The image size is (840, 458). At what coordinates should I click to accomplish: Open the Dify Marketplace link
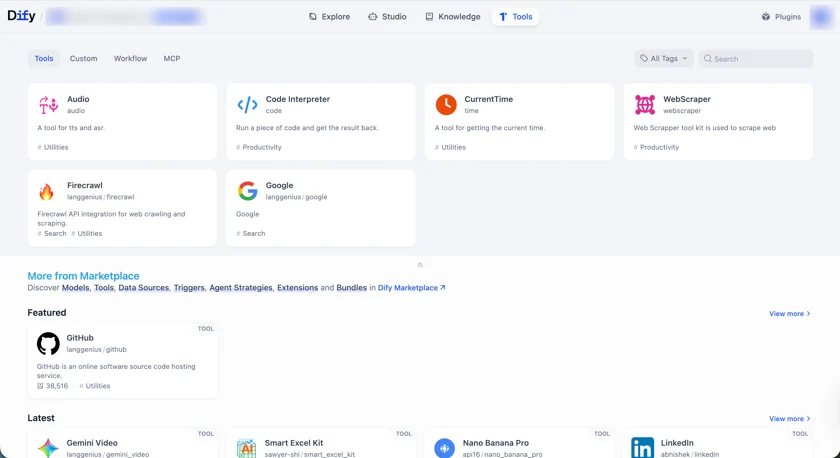pyautogui.click(x=411, y=288)
